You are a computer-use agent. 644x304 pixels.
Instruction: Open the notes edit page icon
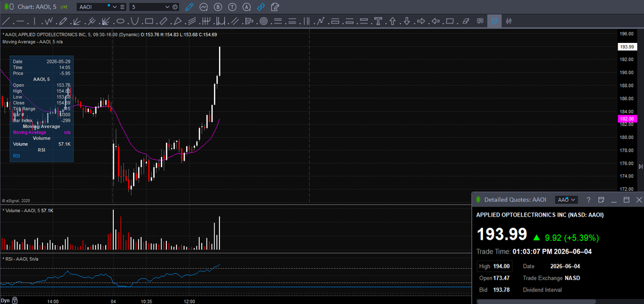pos(275,7)
